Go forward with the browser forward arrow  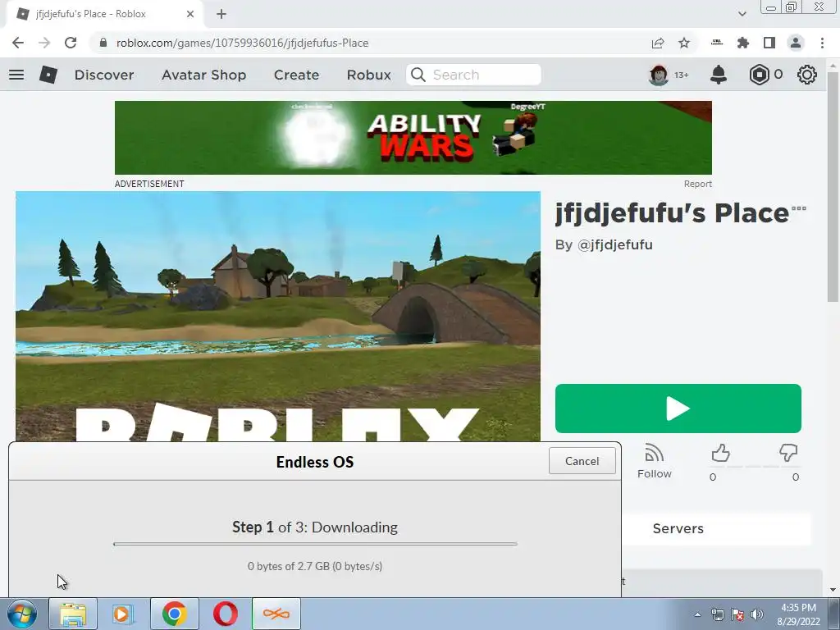44,43
